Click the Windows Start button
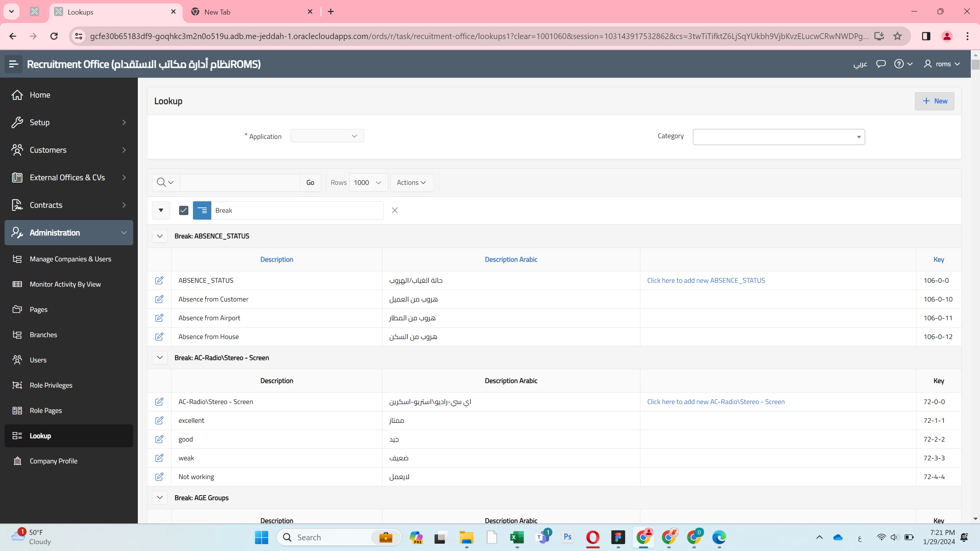The height and width of the screenshot is (551, 980). click(x=262, y=537)
